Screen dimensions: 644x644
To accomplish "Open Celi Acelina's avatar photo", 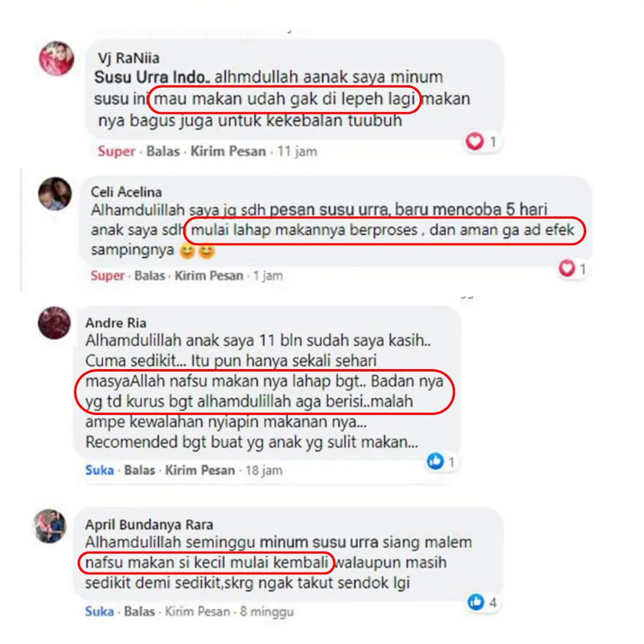I will (55, 193).
